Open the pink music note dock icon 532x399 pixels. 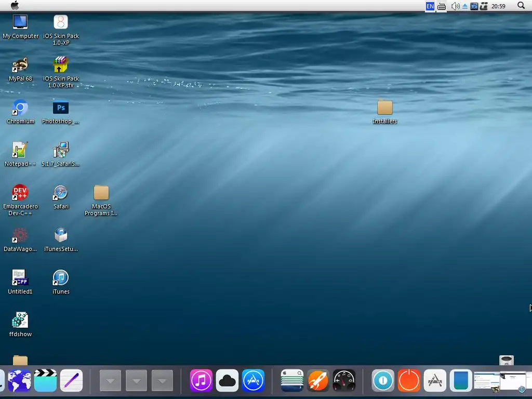201,380
